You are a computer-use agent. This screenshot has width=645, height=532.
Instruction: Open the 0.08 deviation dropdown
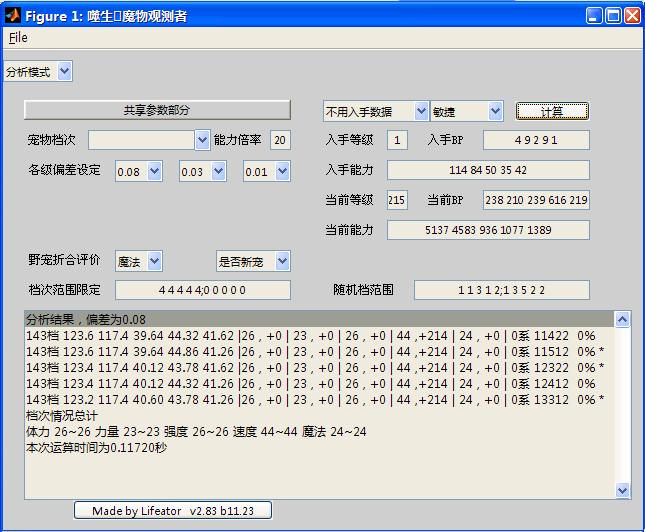(x=138, y=172)
